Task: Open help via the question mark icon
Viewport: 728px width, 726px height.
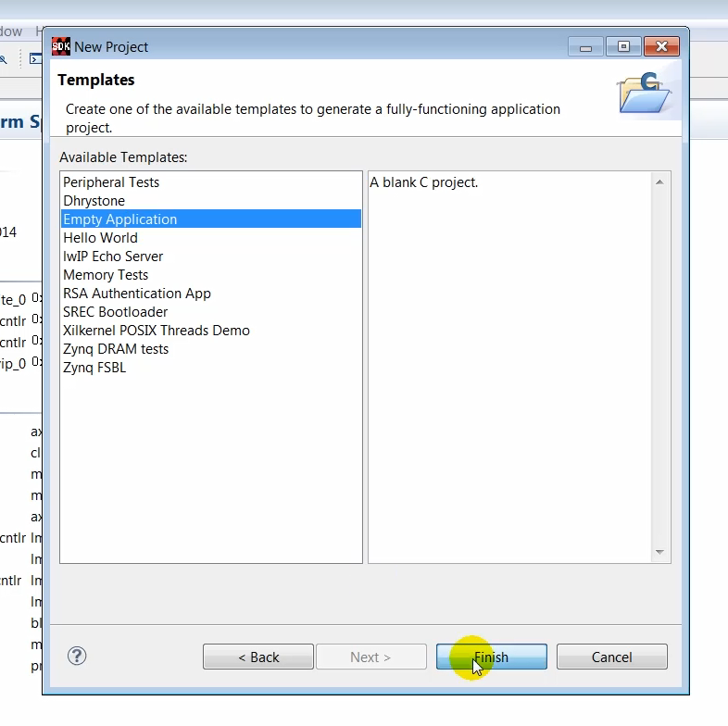Action: click(x=77, y=657)
